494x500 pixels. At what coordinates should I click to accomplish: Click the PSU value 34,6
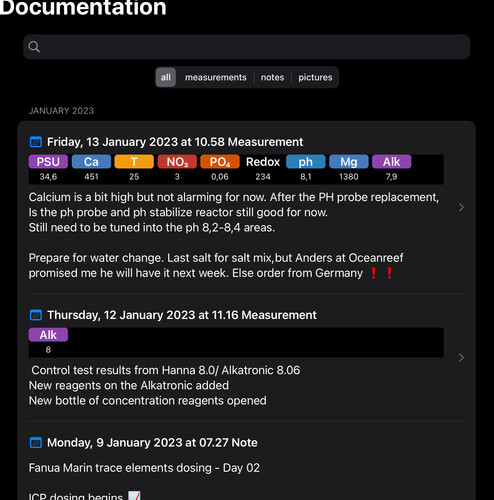point(48,177)
